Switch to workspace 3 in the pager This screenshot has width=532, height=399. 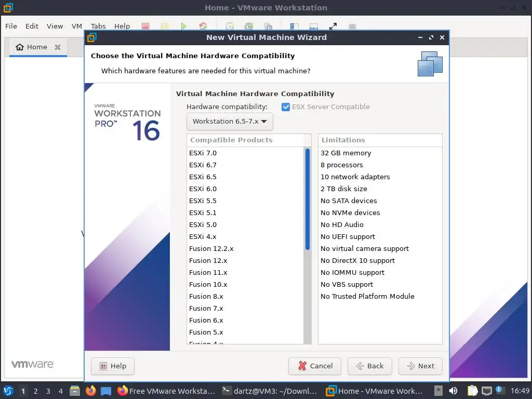click(x=48, y=391)
